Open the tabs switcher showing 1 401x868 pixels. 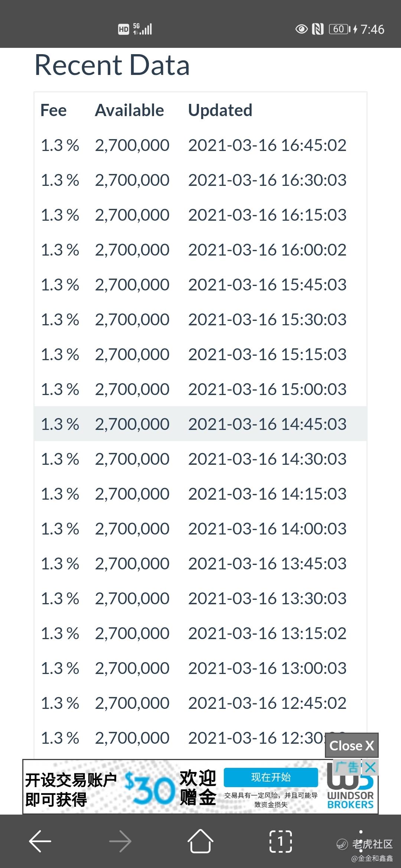pos(280,841)
